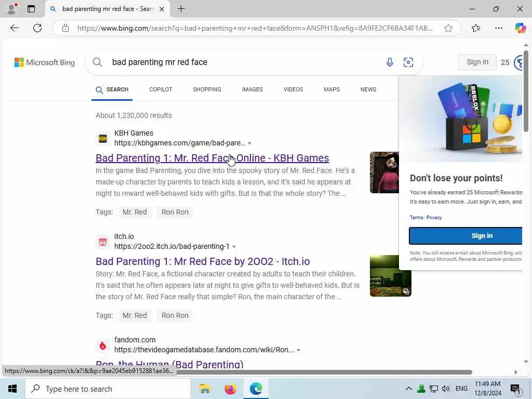Open itch.io result thumbnail image
Screen dimensions: 532x399
(x=391, y=276)
